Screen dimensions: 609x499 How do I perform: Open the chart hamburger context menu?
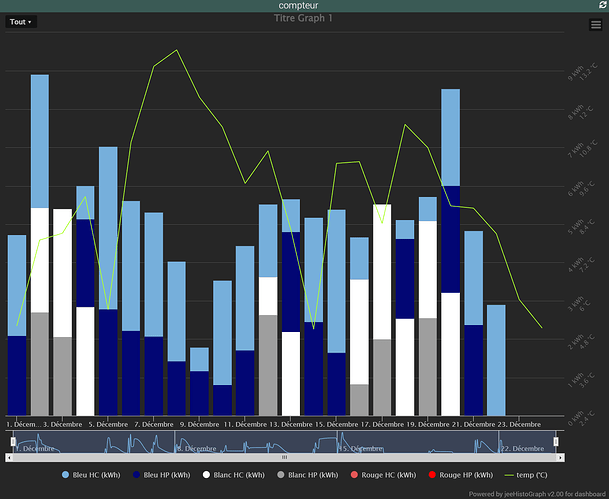[x=595, y=24]
